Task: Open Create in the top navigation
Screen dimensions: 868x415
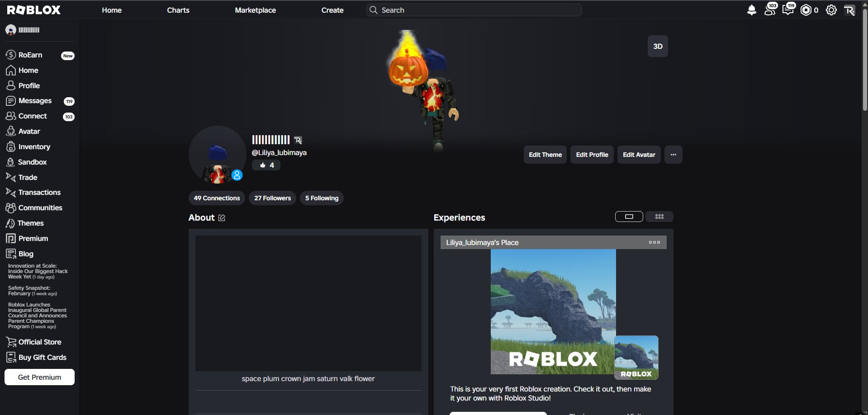Action: click(332, 10)
